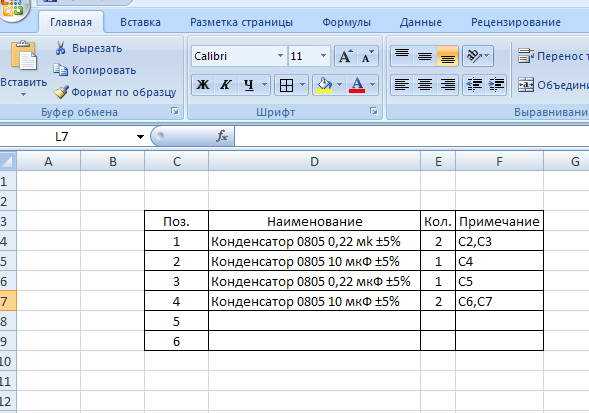
Task: Switch to Главная ribbon tab
Action: (71, 23)
